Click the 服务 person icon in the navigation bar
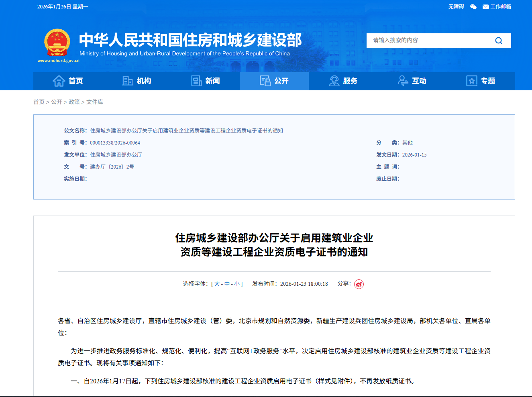 pyautogui.click(x=334, y=81)
